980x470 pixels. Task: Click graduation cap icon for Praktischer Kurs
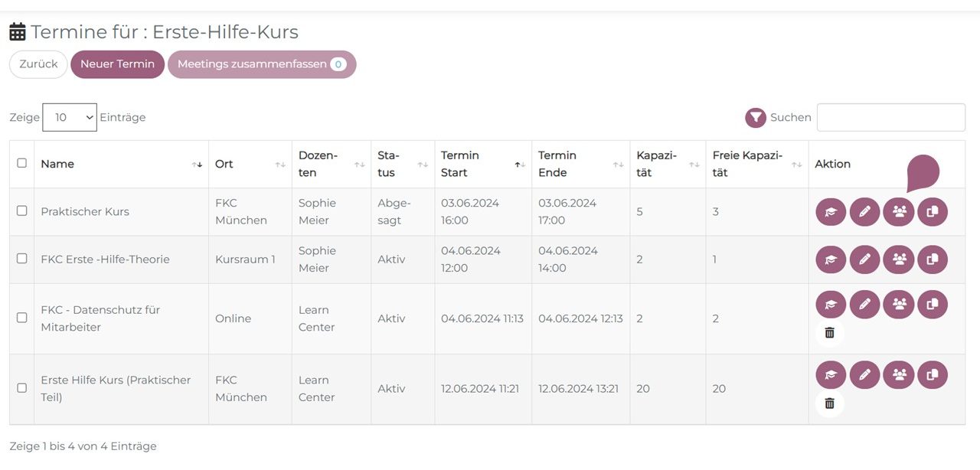coord(831,212)
